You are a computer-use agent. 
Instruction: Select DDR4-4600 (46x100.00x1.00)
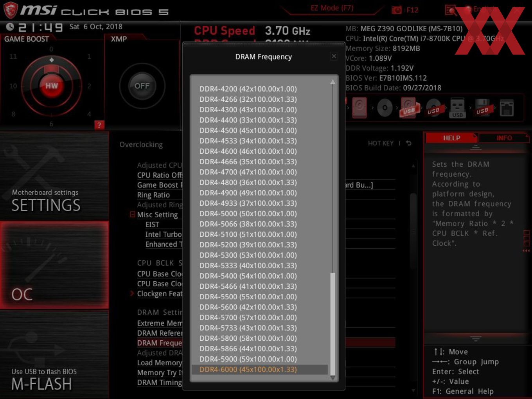(x=259, y=151)
